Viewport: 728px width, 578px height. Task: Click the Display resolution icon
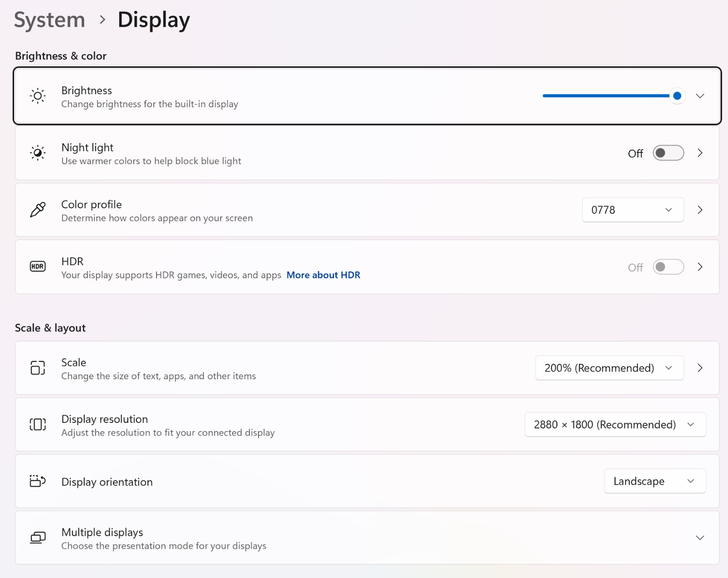tap(38, 424)
